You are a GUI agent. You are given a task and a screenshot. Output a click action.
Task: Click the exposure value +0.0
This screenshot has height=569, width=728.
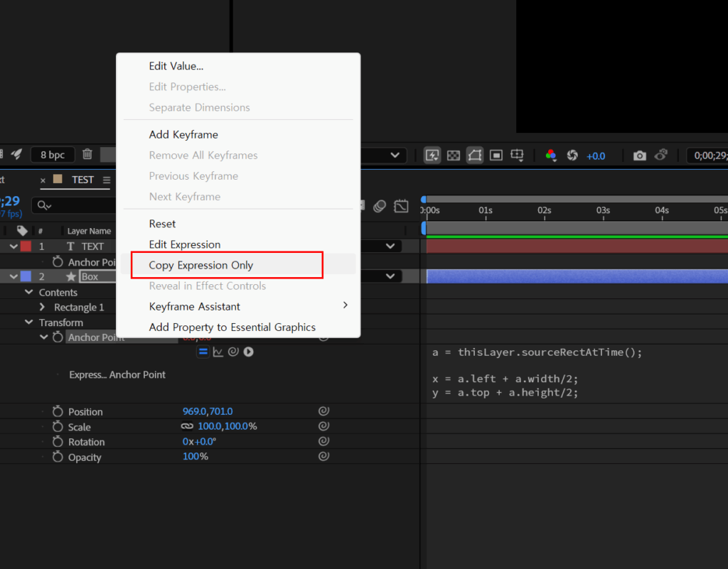[x=596, y=156]
